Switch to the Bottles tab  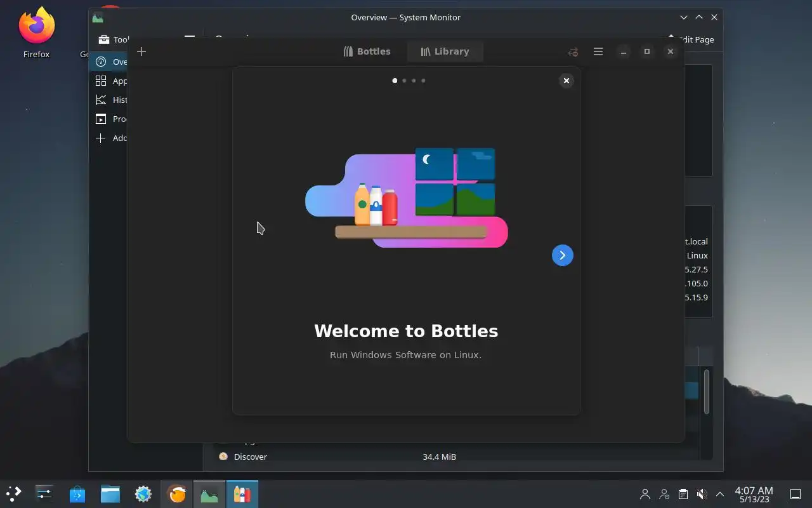click(x=367, y=51)
